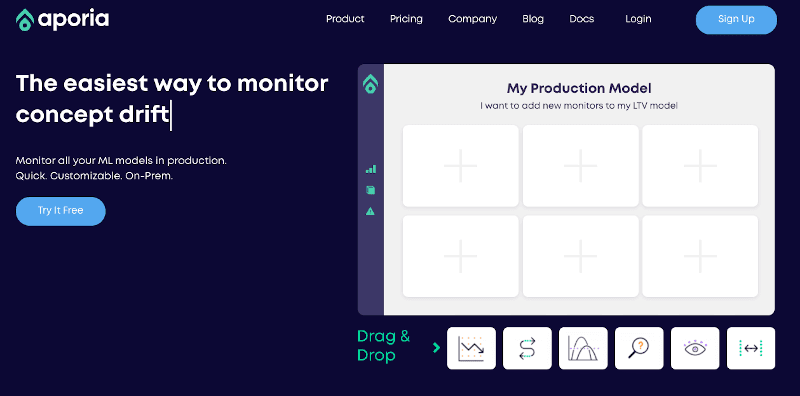Click the aporia icon in dashboard sidebar
The image size is (800, 396).
click(x=370, y=84)
